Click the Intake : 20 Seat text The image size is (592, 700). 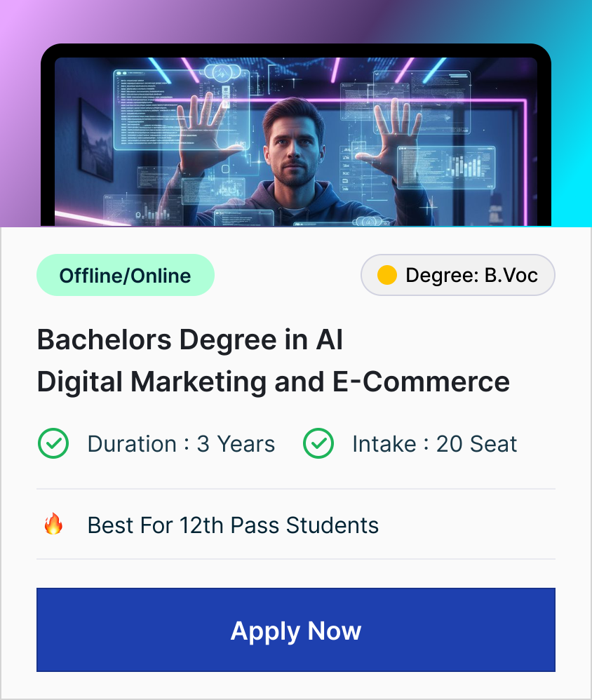click(434, 444)
